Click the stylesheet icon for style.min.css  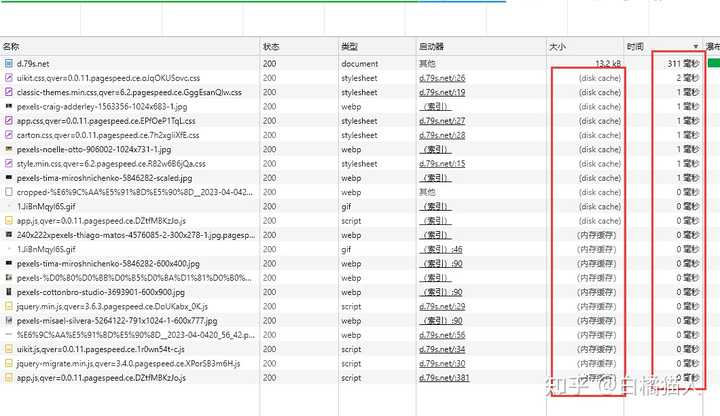pyautogui.click(x=9, y=163)
